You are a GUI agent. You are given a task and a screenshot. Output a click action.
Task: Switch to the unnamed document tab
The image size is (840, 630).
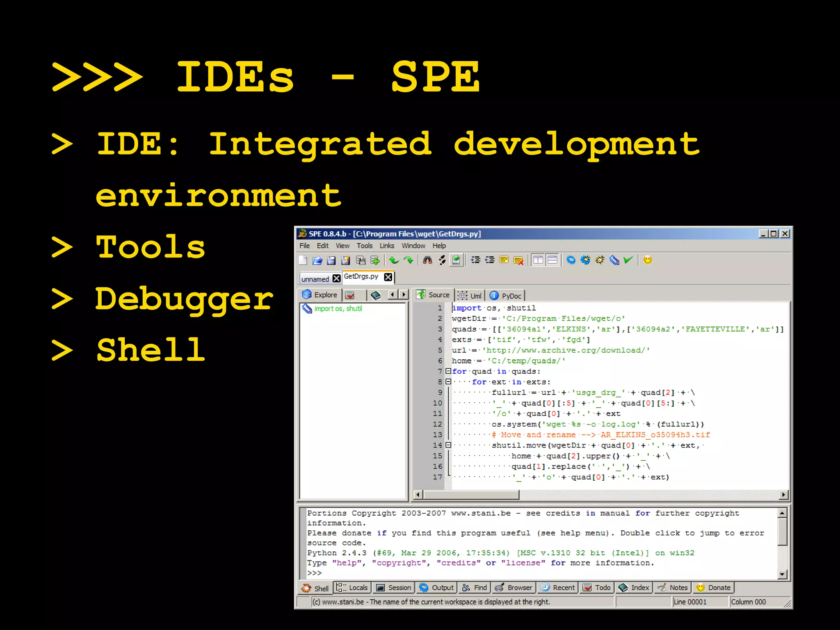pyautogui.click(x=315, y=279)
